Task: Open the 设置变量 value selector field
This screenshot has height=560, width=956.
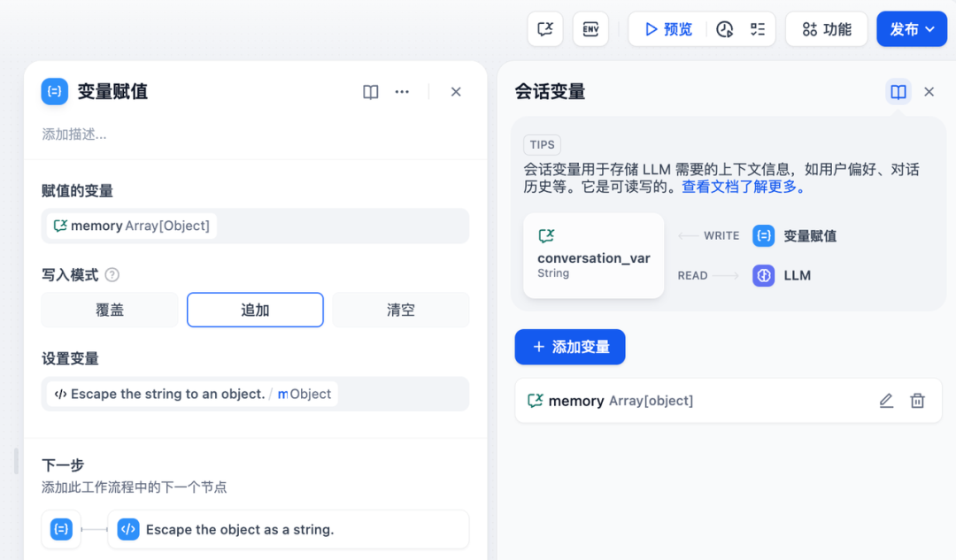Action: point(255,394)
